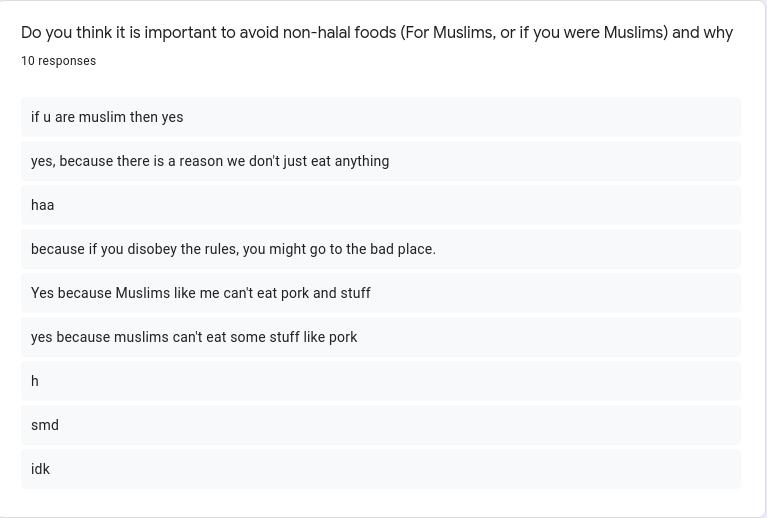
Task: Select response 'yes, because there is a reason'
Action: pos(381,161)
